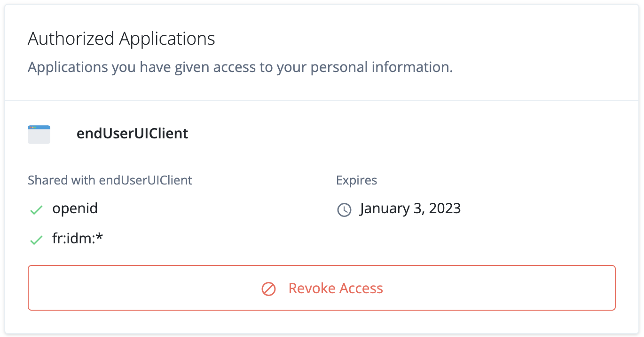Select the openid scope entry
644x337 pixels.
tap(75, 209)
